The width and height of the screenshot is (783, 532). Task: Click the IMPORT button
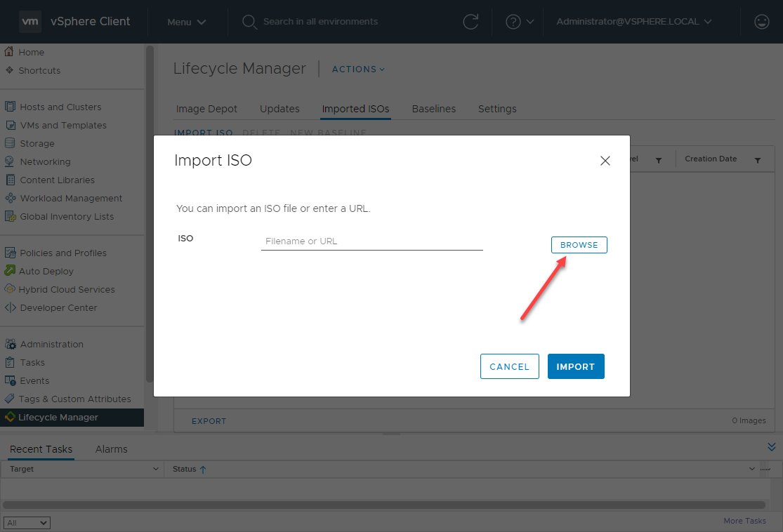coord(576,366)
